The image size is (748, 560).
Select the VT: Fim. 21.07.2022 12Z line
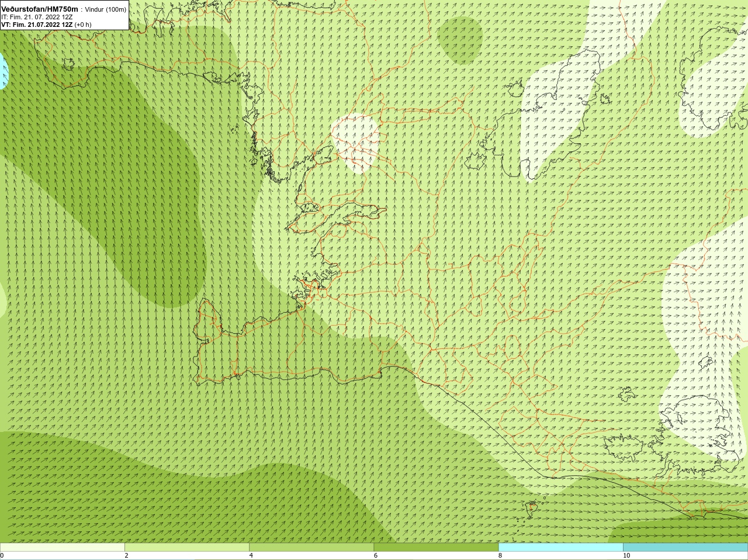(46, 25)
